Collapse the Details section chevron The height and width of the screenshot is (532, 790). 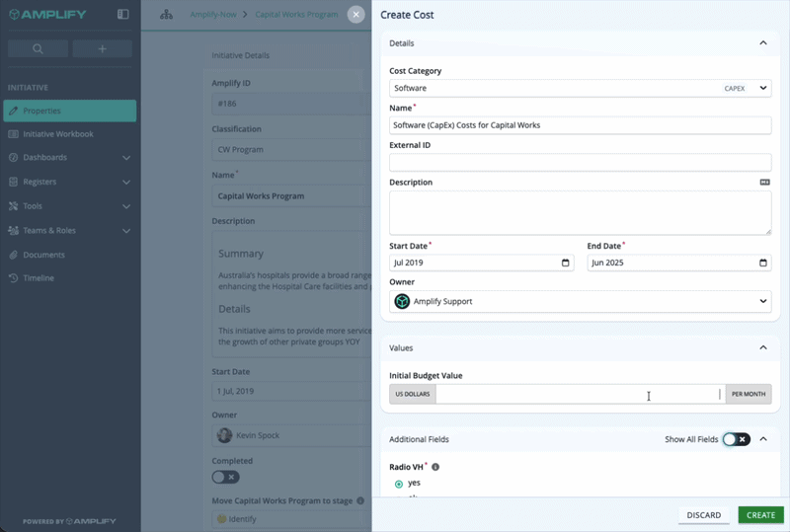click(763, 43)
